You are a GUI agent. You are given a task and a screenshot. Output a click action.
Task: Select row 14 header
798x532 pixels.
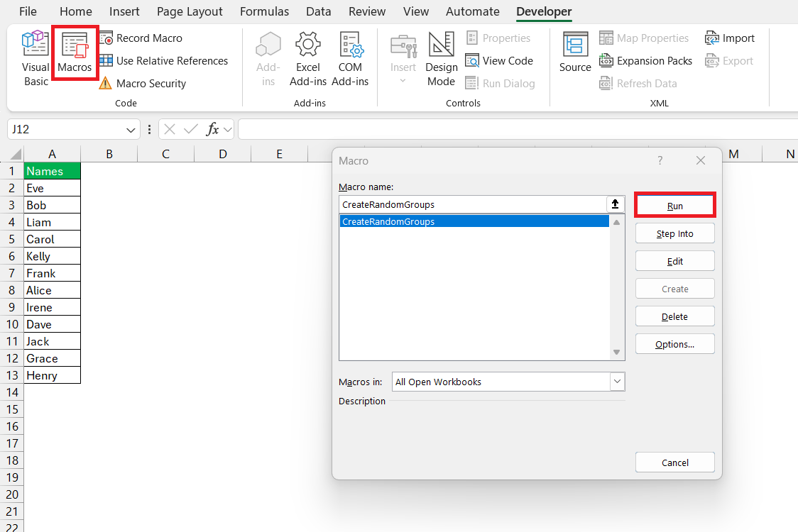[x=11, y=392]
